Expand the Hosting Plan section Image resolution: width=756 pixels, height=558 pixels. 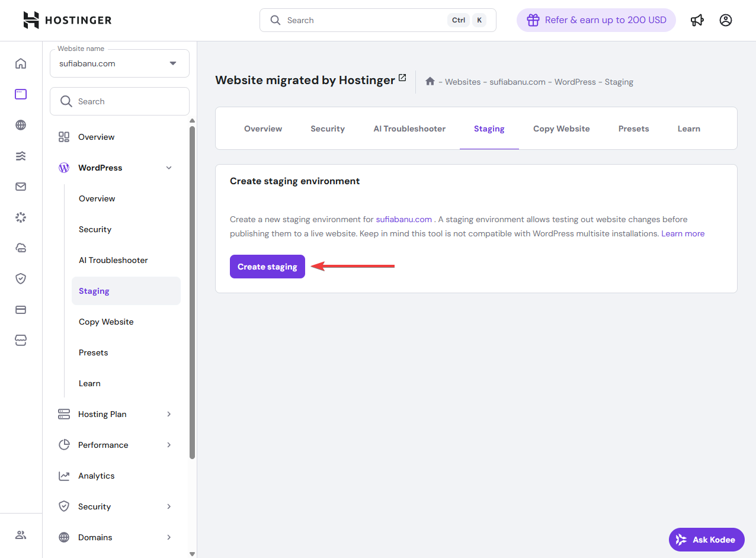pos(169,414)
